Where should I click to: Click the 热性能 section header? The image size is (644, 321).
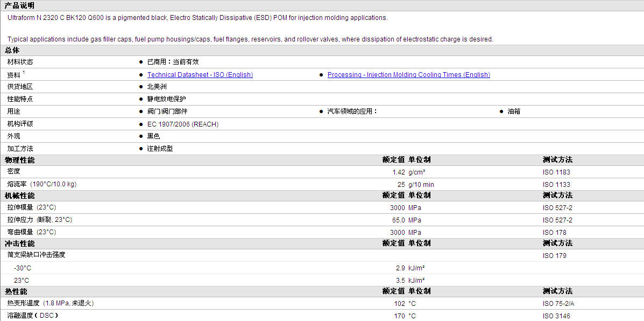point(16,291)
